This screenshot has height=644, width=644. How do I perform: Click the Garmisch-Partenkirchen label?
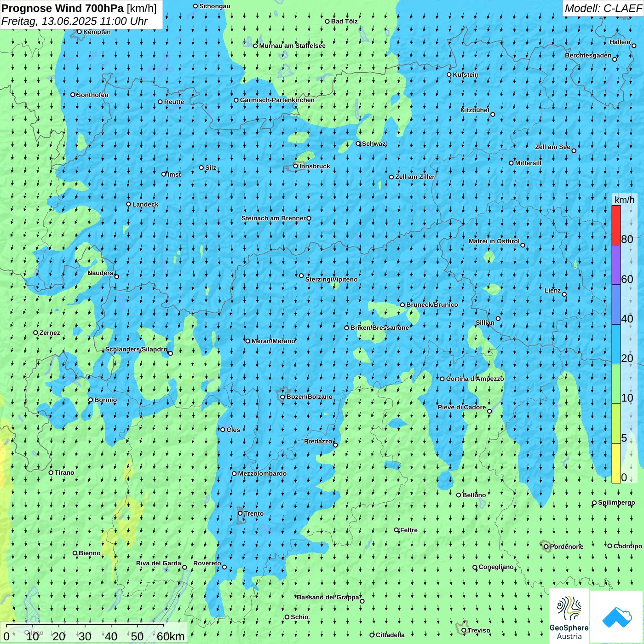[x=277, y=100]
